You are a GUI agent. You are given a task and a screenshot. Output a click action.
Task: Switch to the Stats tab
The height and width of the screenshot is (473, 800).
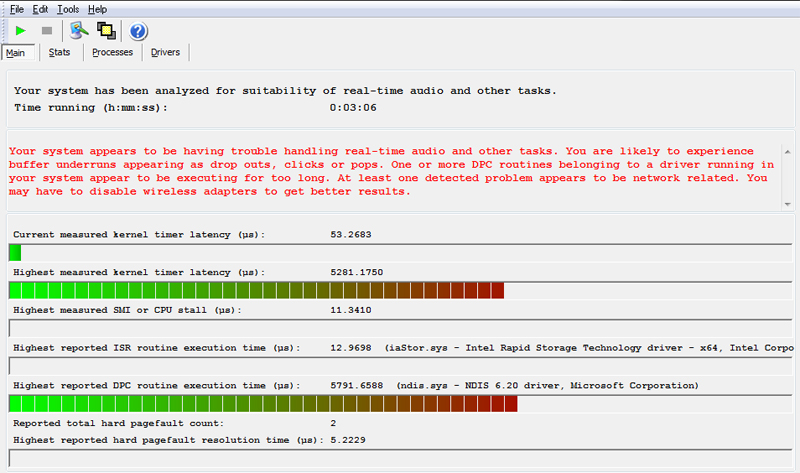[x=59, y=52]
